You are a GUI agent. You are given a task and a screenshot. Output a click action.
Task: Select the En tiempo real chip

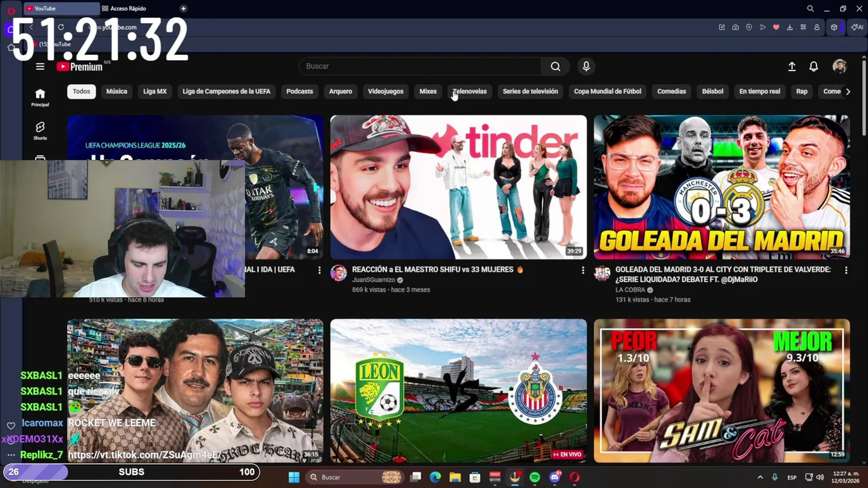coord(759,91)
